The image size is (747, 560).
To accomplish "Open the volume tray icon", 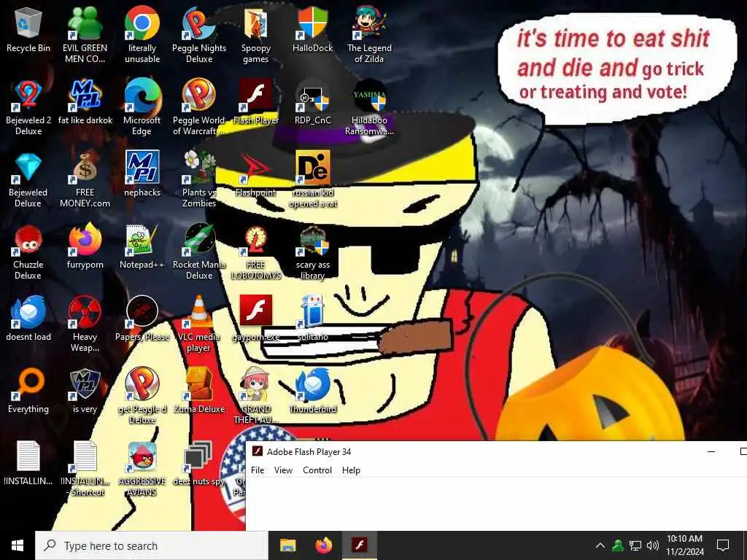I will click(653, 545).
